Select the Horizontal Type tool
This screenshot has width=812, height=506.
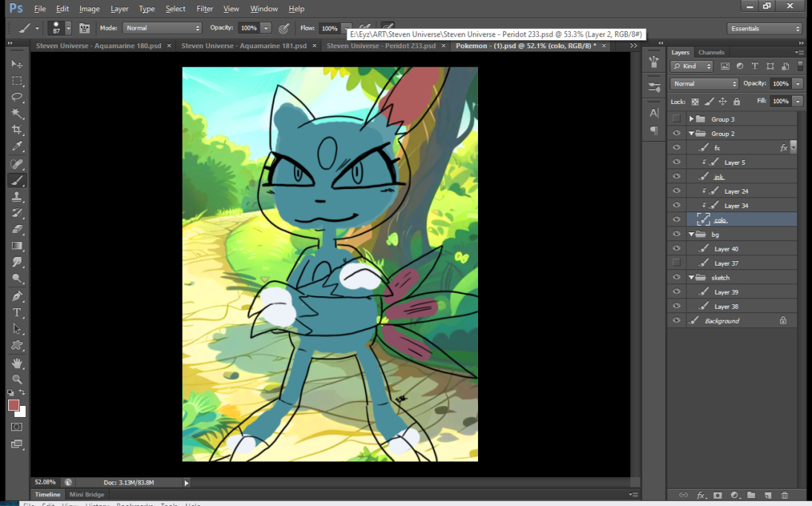pyautogui.click(x=17, y=312)
